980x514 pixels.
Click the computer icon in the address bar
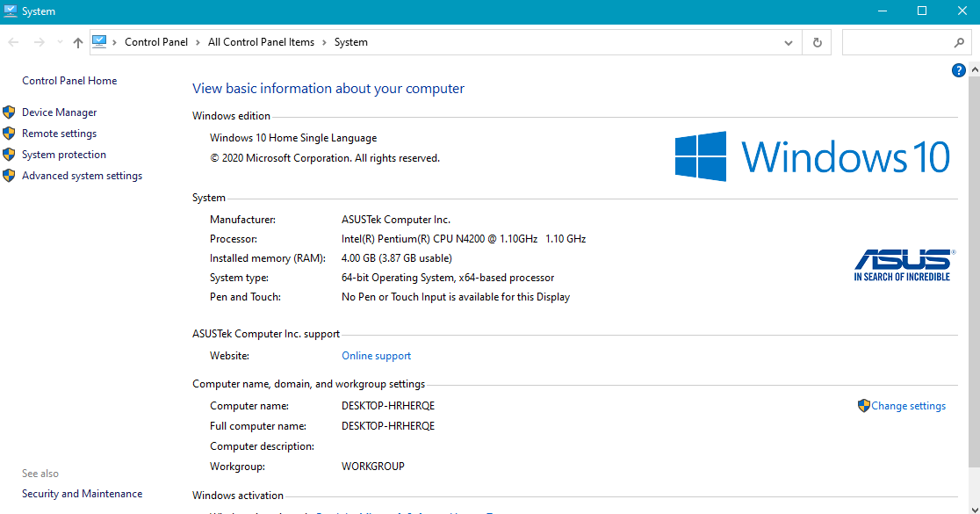pos(99,42)
